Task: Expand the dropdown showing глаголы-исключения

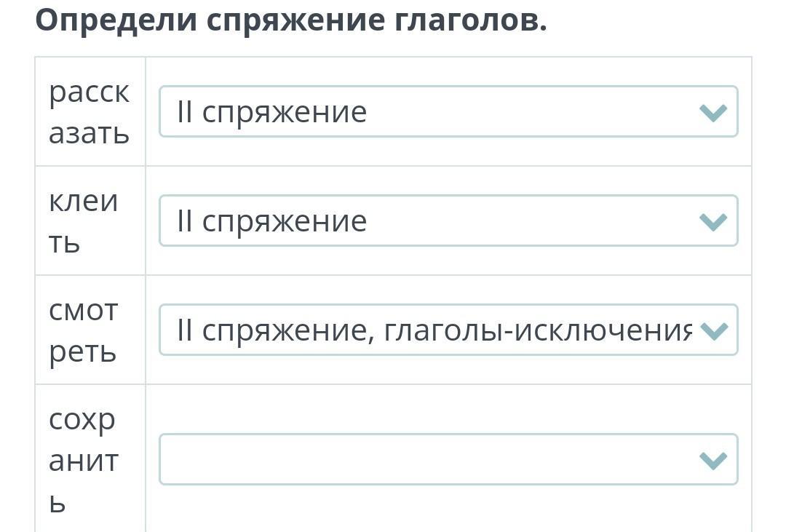Action: [x=448, y=330]
